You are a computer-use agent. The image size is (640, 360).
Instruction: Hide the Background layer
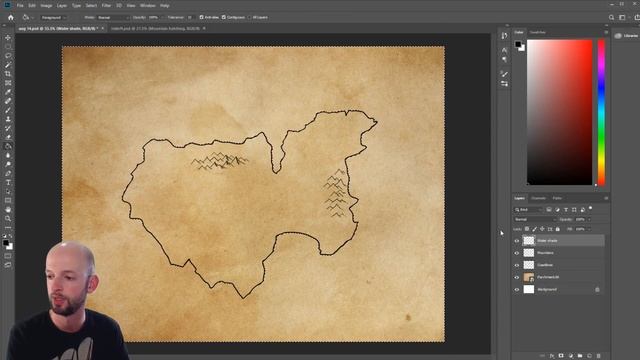click(517, 290)
